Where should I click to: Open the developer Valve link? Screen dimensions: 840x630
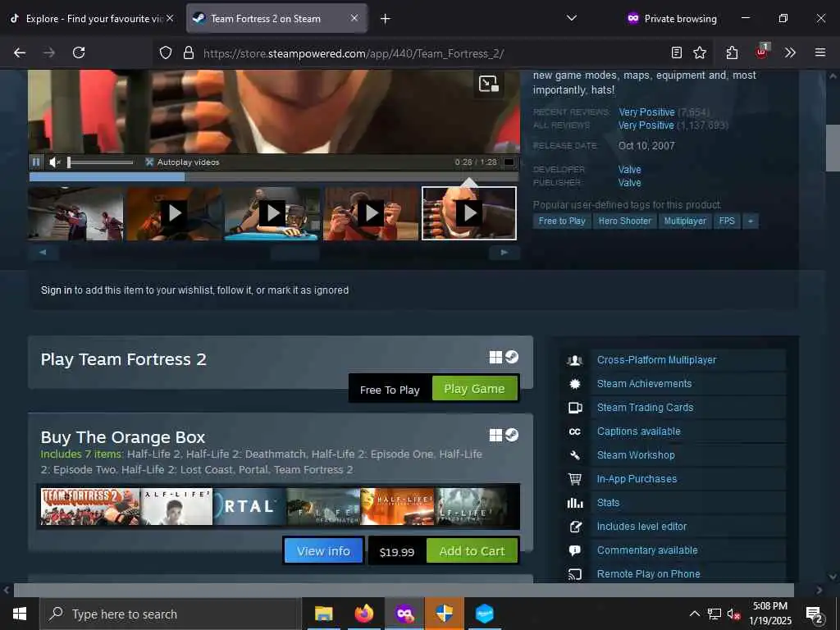pyautogui.click(x=629, y=169)
